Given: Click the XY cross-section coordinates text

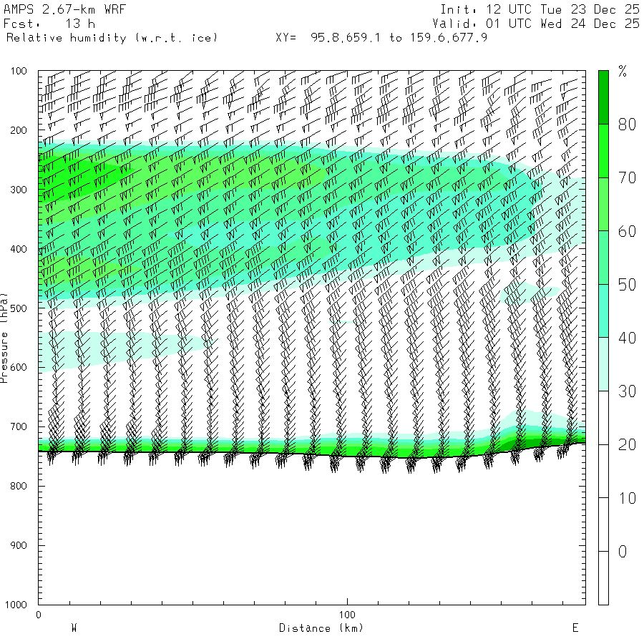Looking at the screenshot, I should click(381, 38).
